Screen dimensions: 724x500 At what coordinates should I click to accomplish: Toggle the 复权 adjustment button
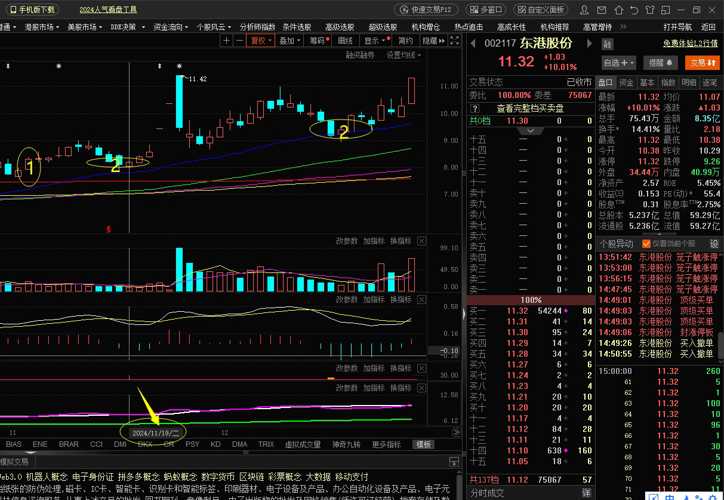pyautogui.click(x=261, y=41)
